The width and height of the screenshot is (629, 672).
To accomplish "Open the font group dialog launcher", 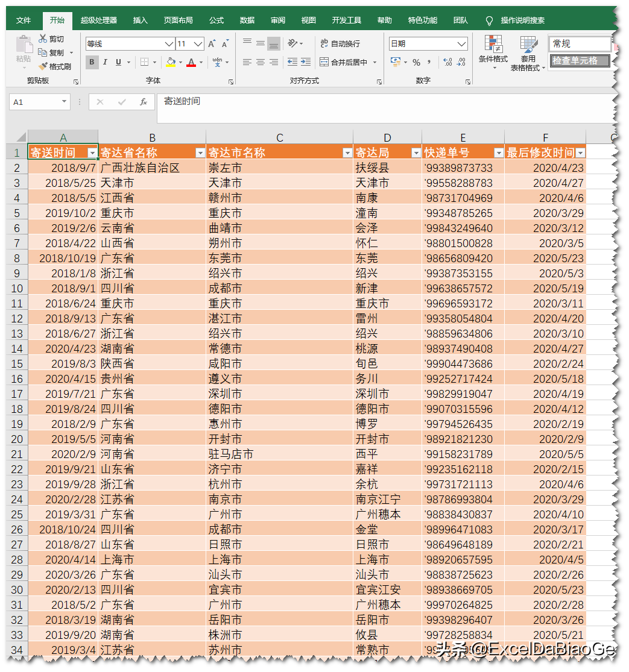I will click(x=231, y=81).
